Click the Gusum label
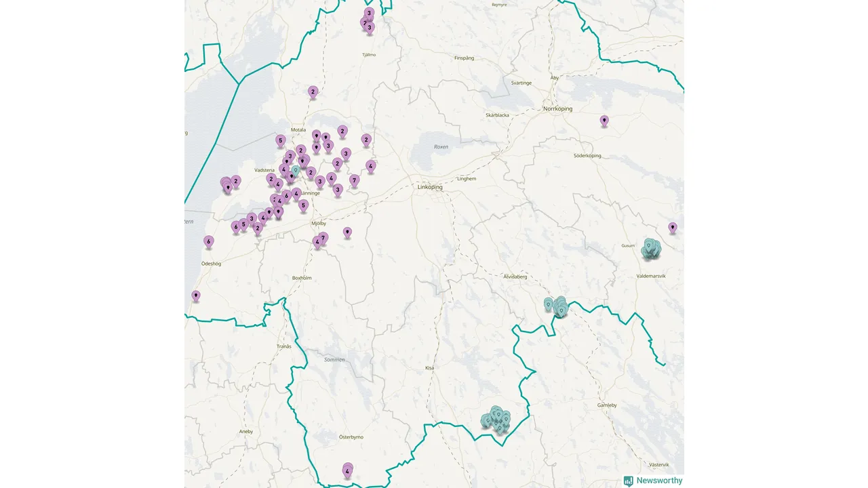This screenshot has width=868, height=488. click(x=628, y=246)
